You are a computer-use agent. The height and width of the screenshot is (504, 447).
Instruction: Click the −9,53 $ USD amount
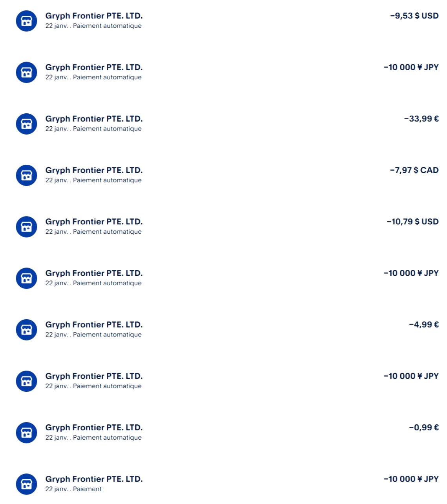tap(414, 16)
